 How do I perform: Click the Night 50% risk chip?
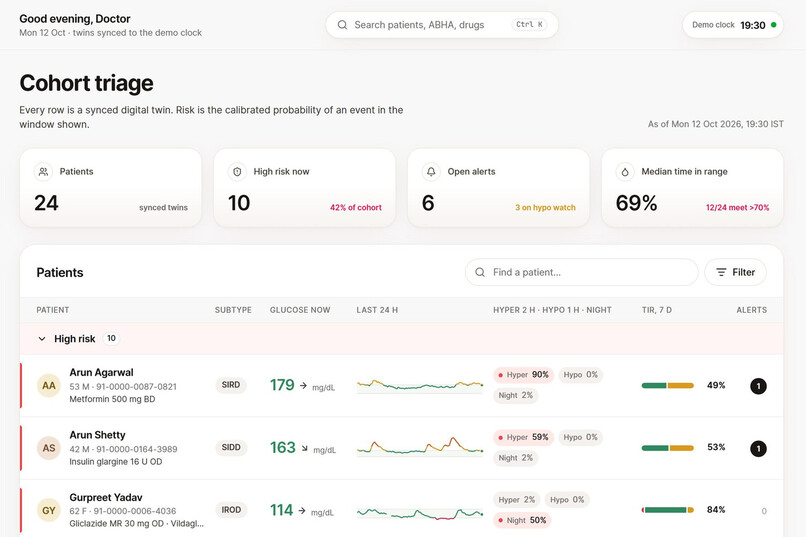pyautogui.click(x=522, y=521)
